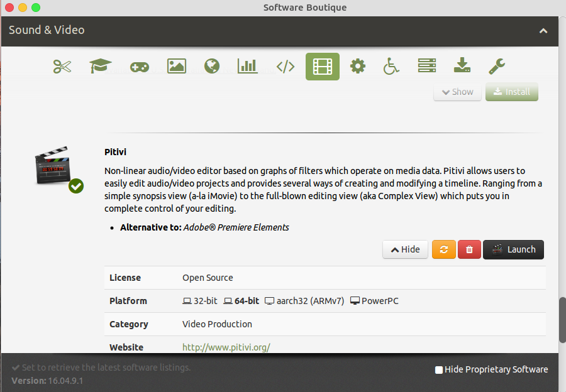Select the Universal Access wheelchair icon
The image size is (566, 392).
[391, 66]
